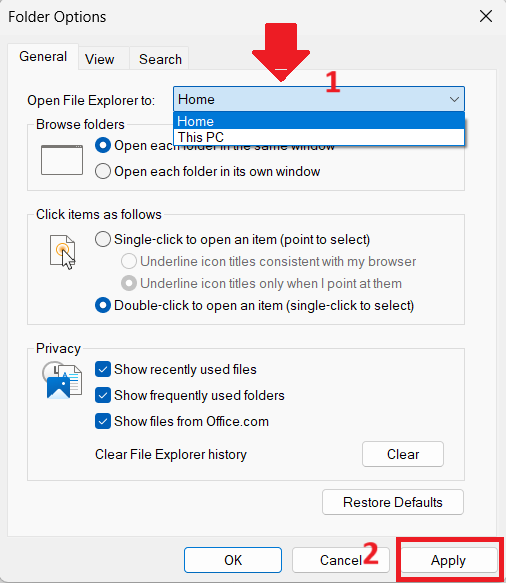Click the Restore Defaults button
506x583 pixels.
click(x=393, y=502)
